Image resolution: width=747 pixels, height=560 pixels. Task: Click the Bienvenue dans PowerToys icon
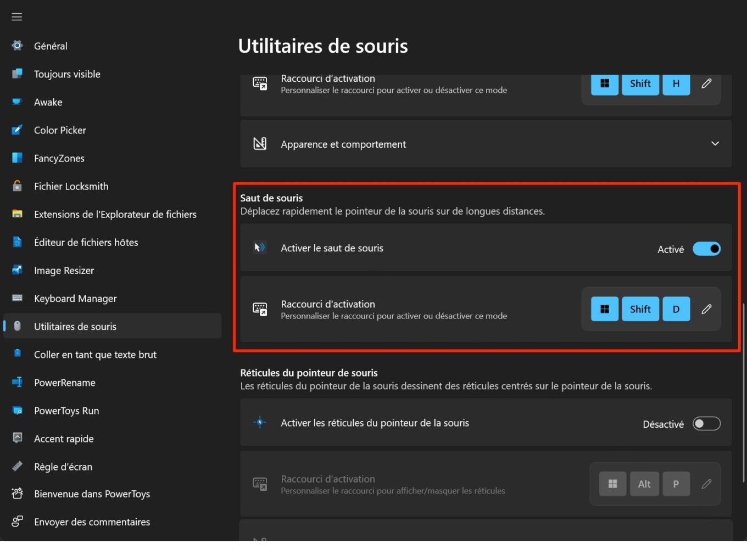(18, 494)
